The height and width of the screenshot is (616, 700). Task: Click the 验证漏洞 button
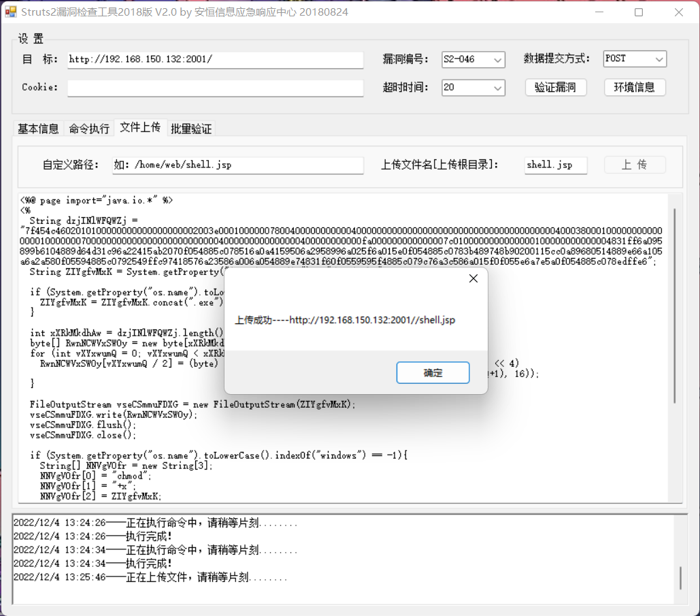coord(555,87)
